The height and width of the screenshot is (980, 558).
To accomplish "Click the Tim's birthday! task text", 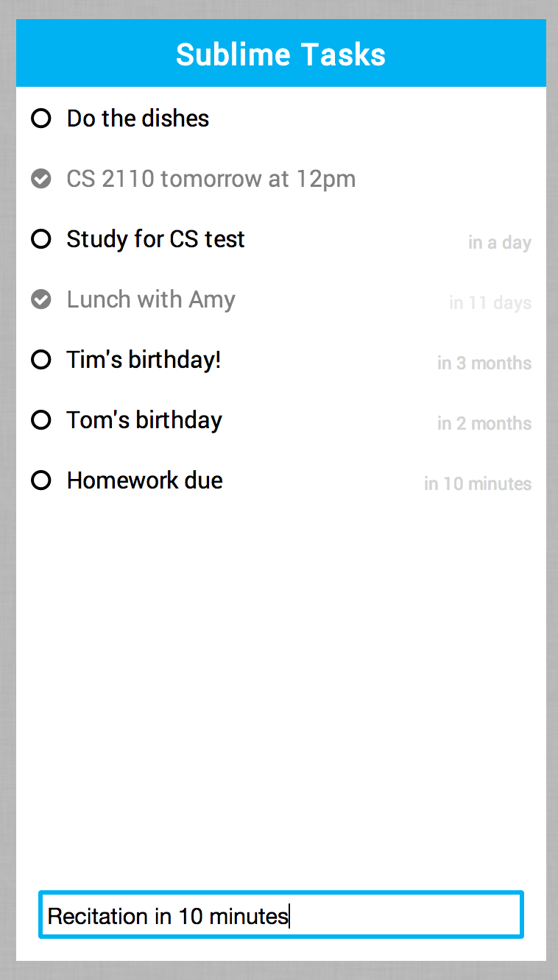I will point(144,360).
